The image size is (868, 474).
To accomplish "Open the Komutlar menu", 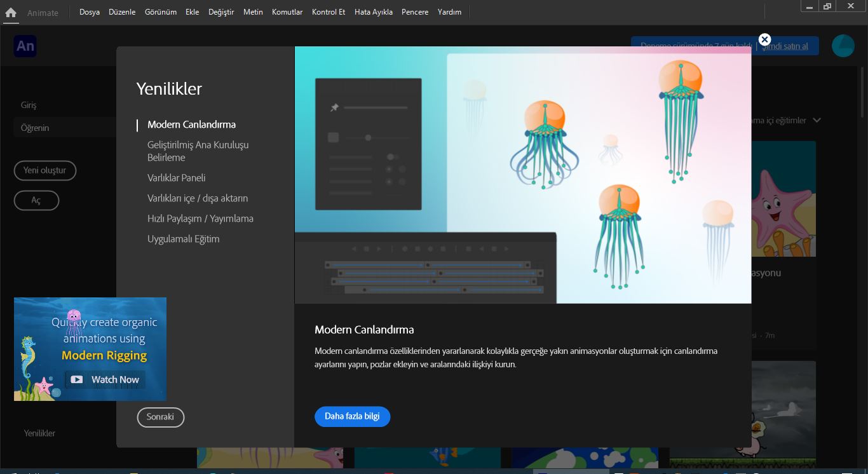I will 287,12.
